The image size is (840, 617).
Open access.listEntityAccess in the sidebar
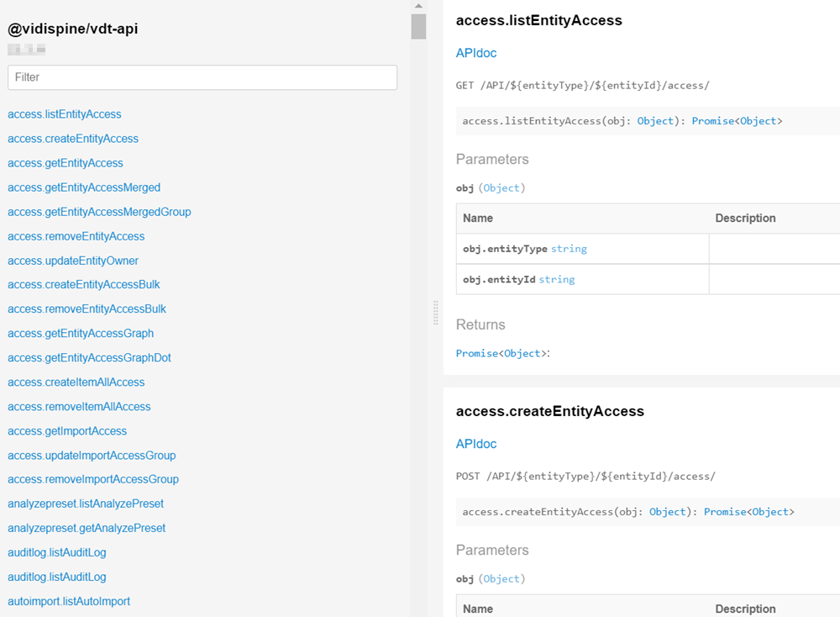pyautogui.click(x=65, y=114)
